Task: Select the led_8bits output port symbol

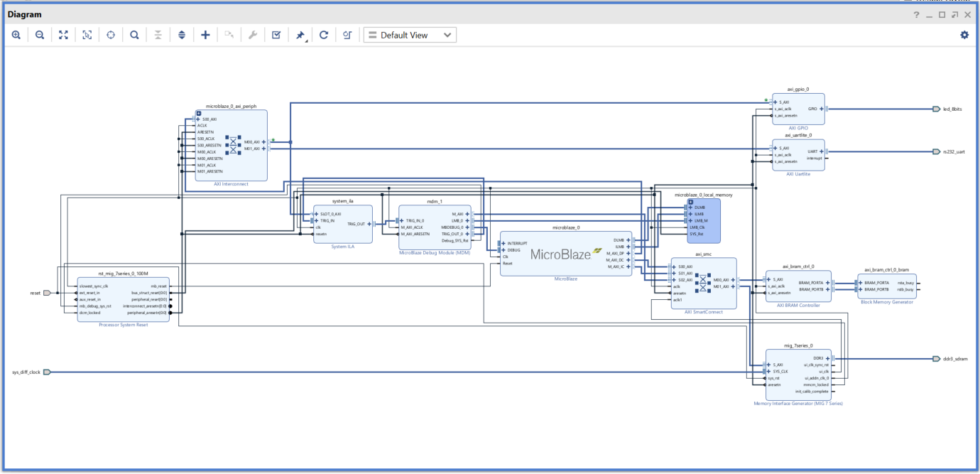Action: pyautogui.click(x=937, y=109)
